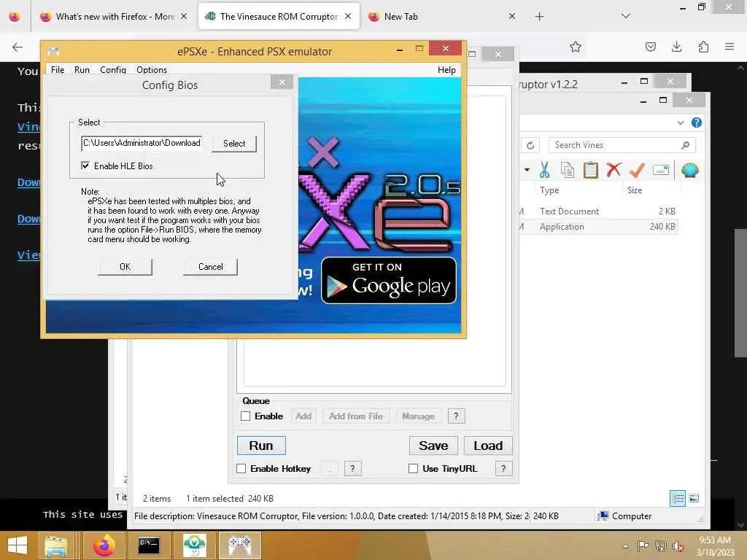The height and width of the screenshot is (560, 747).
Task: Click the Save to Pocket icon
Action: coord(651,47)
